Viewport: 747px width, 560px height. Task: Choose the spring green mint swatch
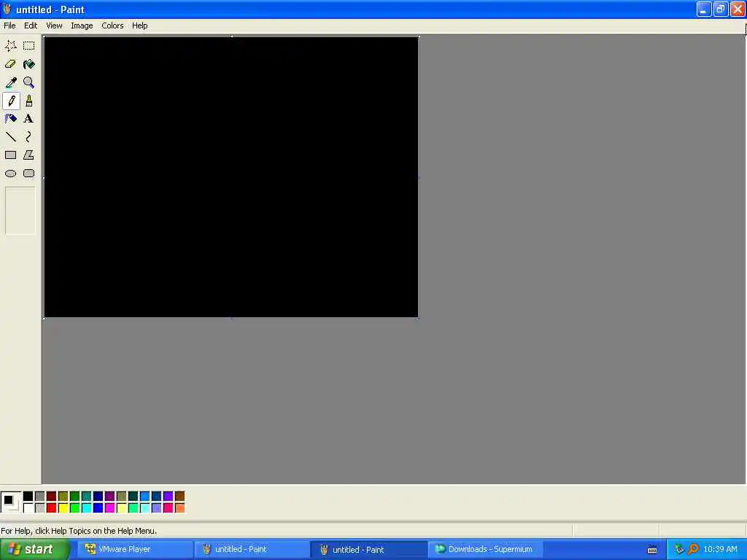[x=133, y=508]
